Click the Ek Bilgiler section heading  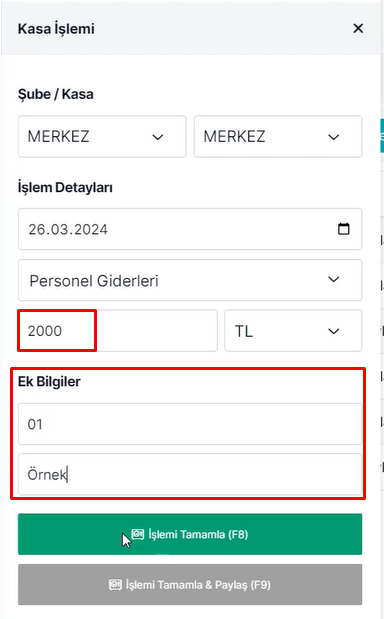pyautogui.click(x=49, y=382)
